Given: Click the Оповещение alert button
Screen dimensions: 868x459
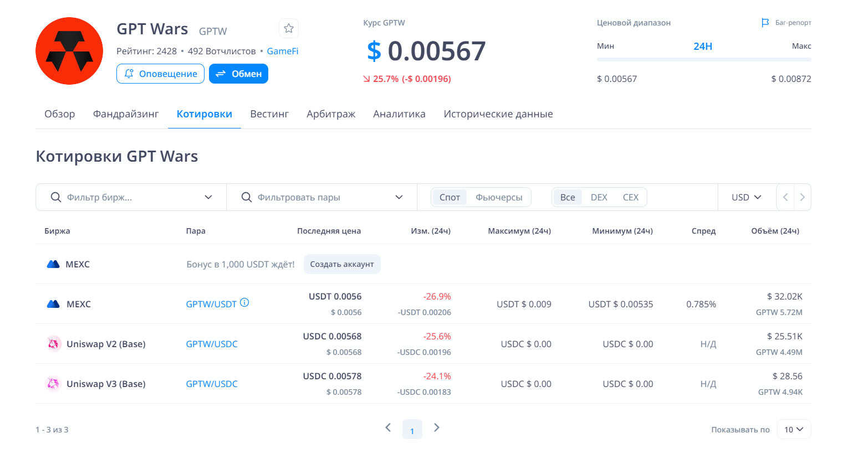Looking at the screenshot, I should (160, 74).
